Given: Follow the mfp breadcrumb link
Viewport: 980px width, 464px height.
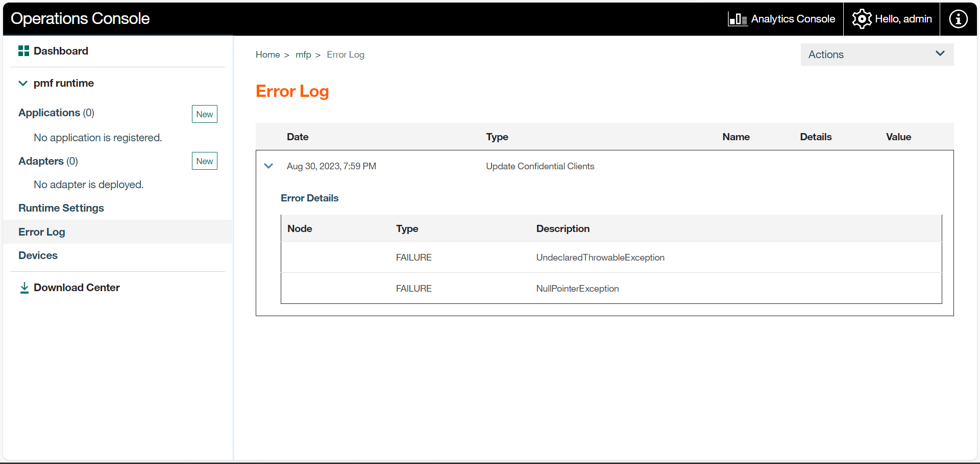Looking at the screenshot, I should [x=303, y=55].
